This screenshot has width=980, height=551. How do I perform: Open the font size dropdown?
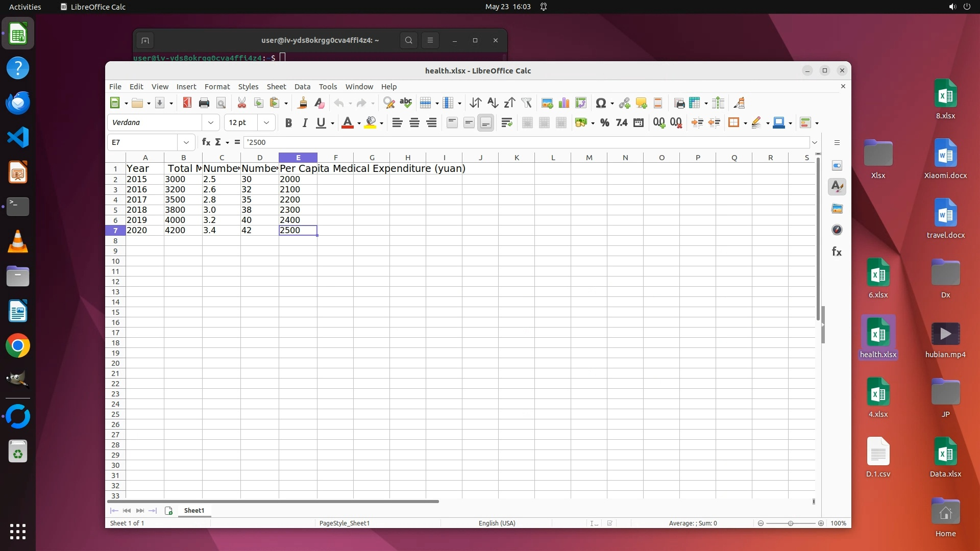click(266, 122)
